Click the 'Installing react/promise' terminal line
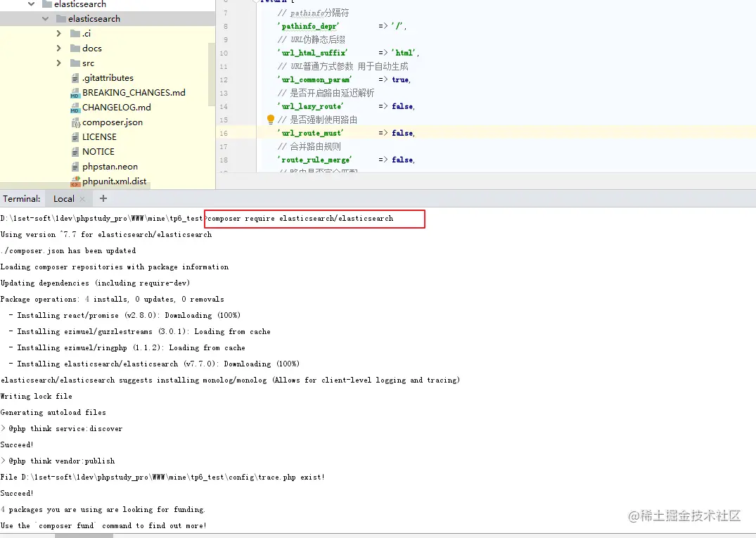 [x=124, y=315]
